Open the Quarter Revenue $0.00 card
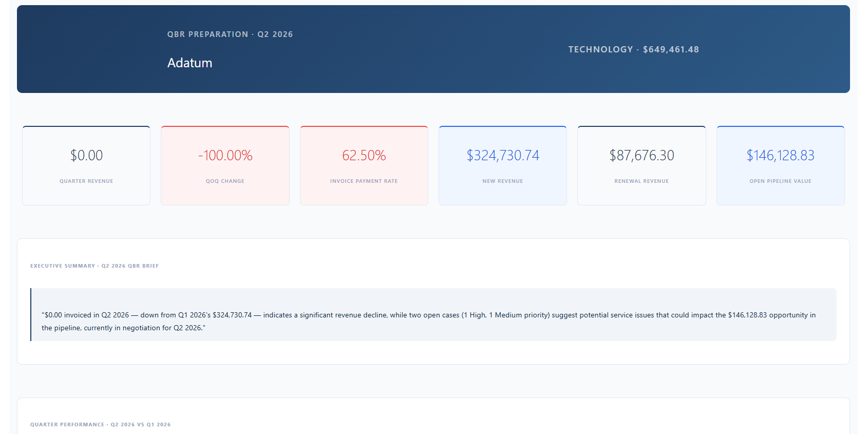The height and width of the screenshot is (434, 868). (x=86, y=165)
